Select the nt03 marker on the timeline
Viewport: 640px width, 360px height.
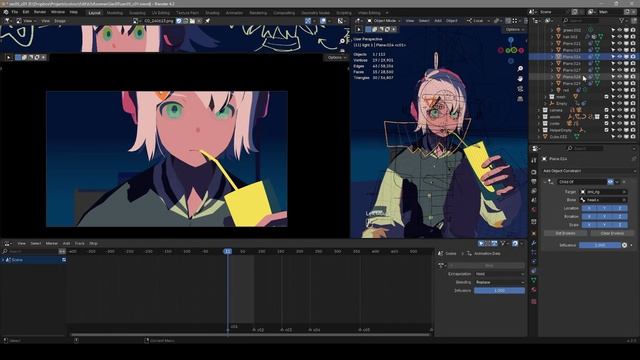286,329
